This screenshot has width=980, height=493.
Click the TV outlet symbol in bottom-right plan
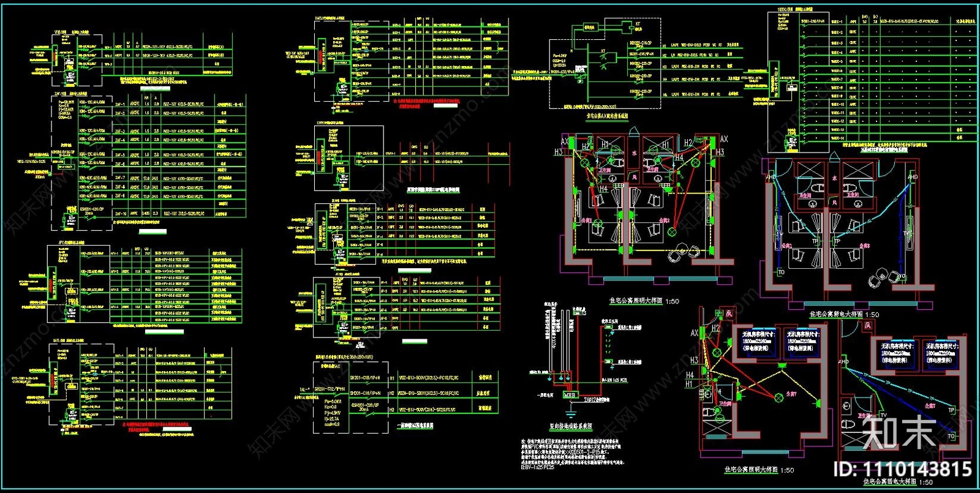point(883,415)
